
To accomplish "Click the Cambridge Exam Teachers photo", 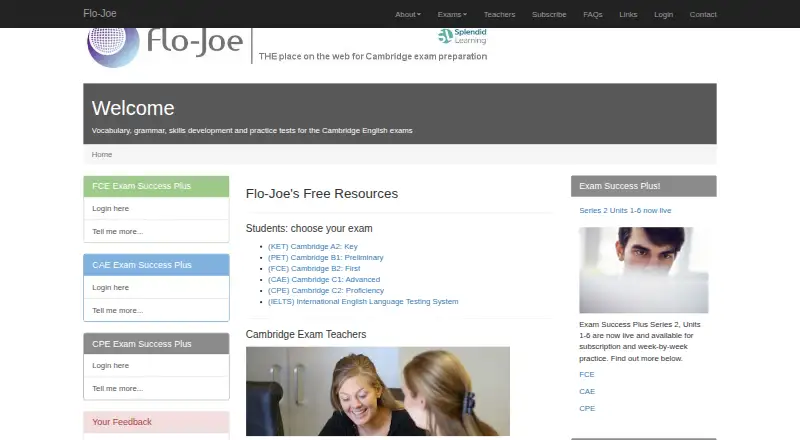I will pos(378,391).
